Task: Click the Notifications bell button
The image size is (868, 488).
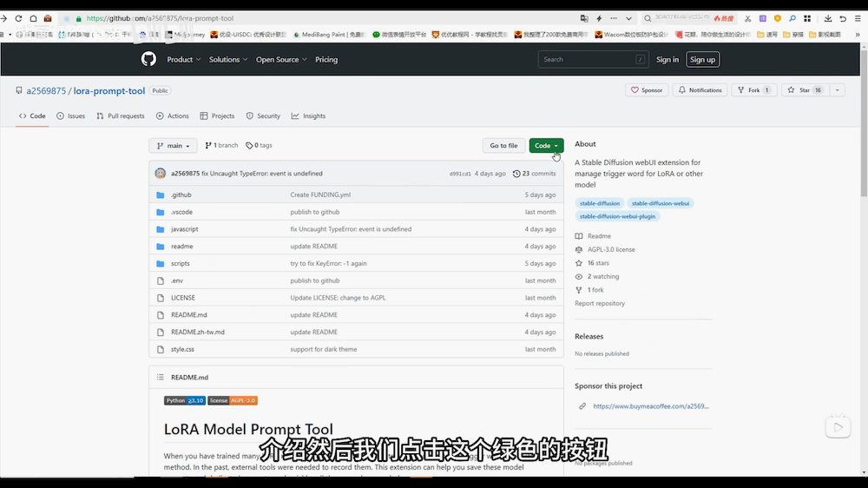Action: [x=700, y=90]
